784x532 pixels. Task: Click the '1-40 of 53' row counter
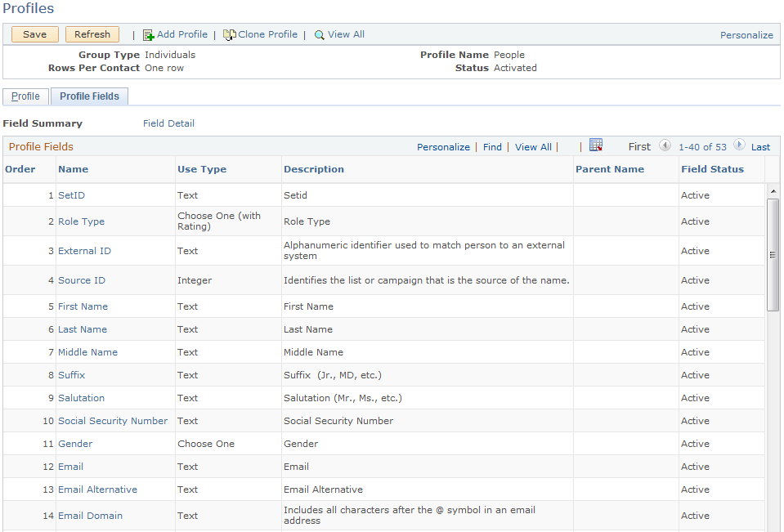(x=702, y=147)
